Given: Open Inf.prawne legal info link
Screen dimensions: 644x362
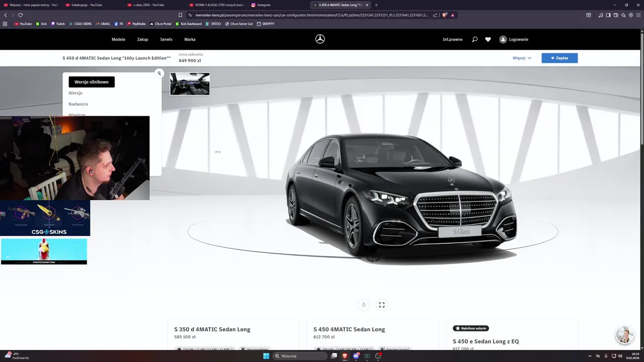Looking at the screenshot, I should click(453, 39).
